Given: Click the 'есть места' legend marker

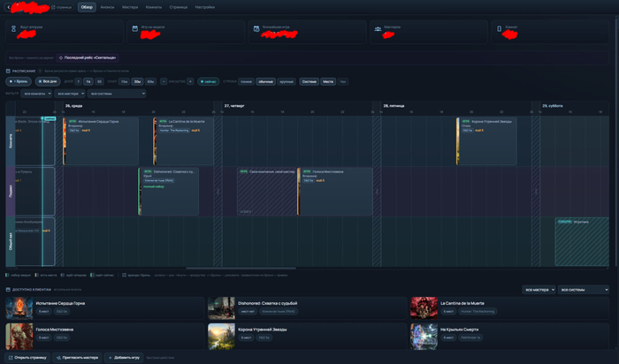Looking at the screenshot, I should tap(36, 276).
